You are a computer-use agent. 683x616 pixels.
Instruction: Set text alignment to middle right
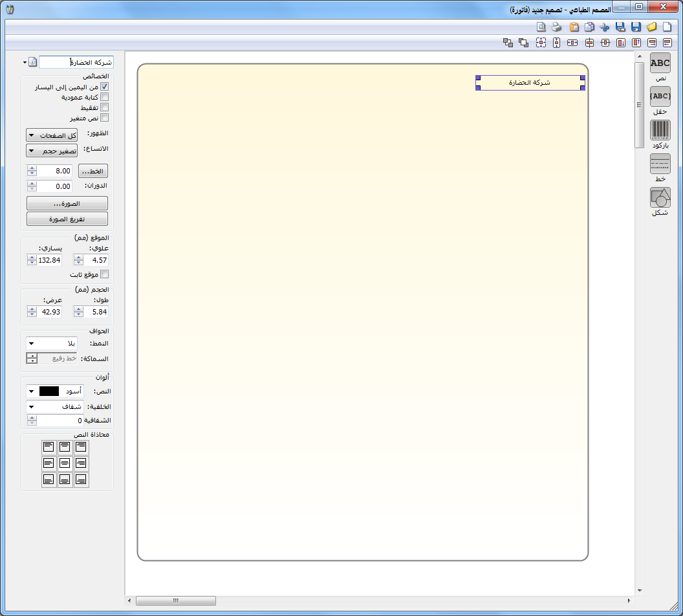(81, 463)
